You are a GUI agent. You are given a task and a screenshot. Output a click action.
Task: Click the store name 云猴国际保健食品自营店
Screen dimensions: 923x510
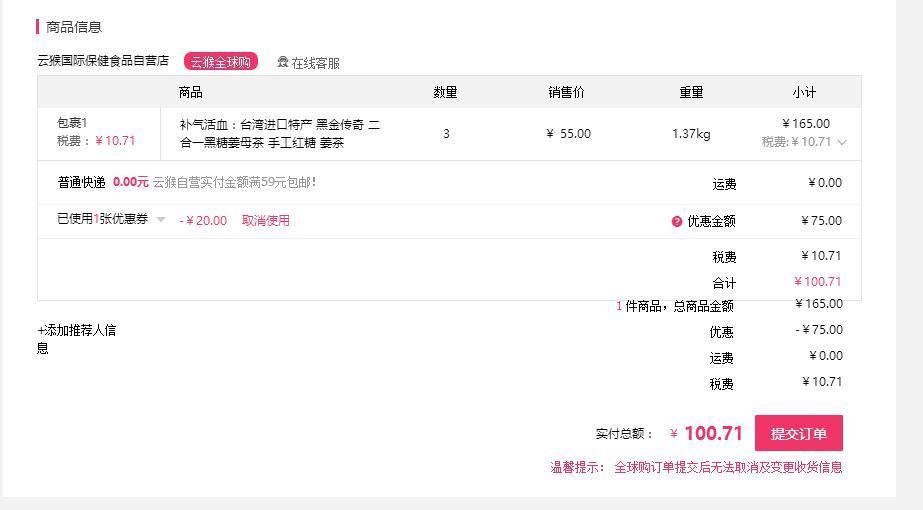pyautogui.click(x=103, y=60)
